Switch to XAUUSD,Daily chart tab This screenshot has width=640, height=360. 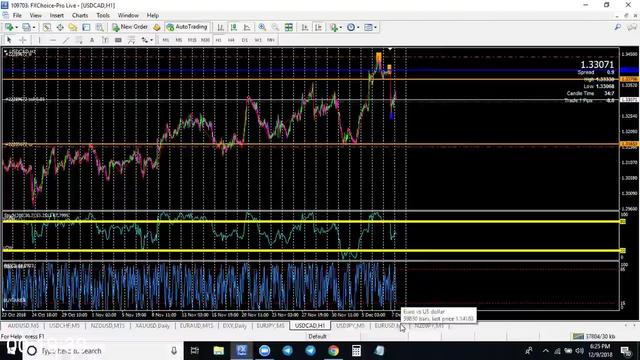[x=153, y=326]
